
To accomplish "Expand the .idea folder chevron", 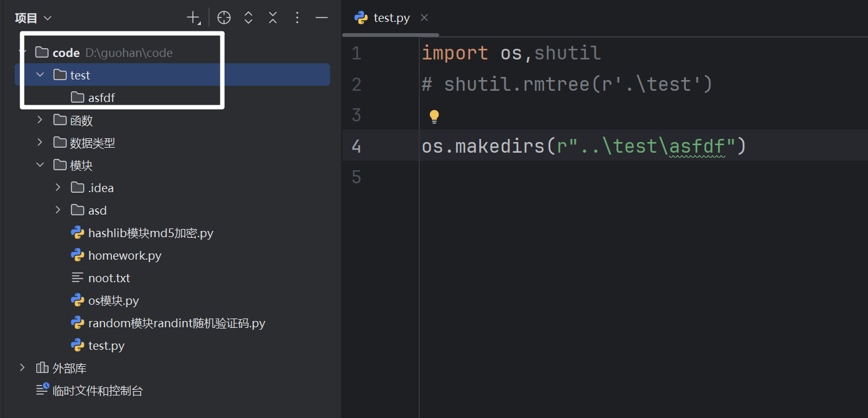I will (x=58, y=188).
